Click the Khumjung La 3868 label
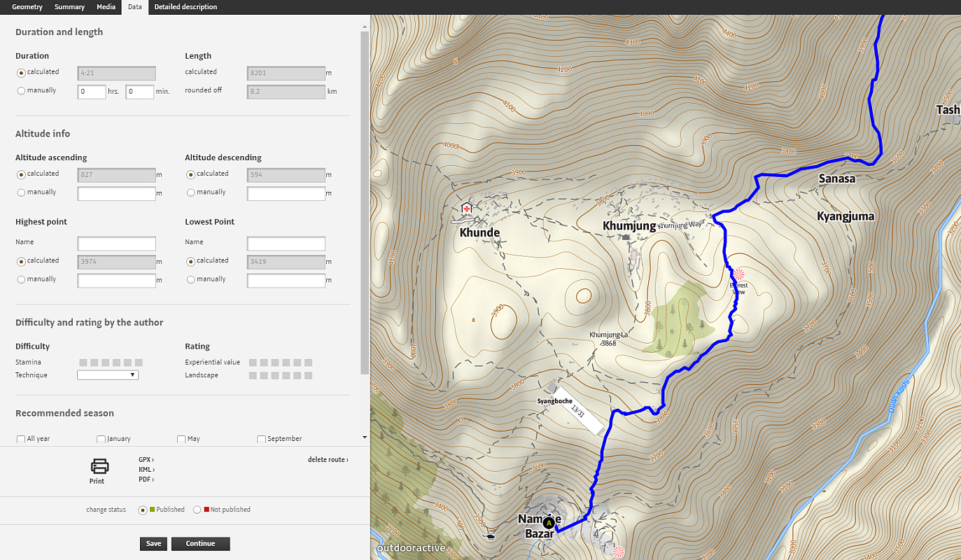961x560 pixels. coord(608,339)
